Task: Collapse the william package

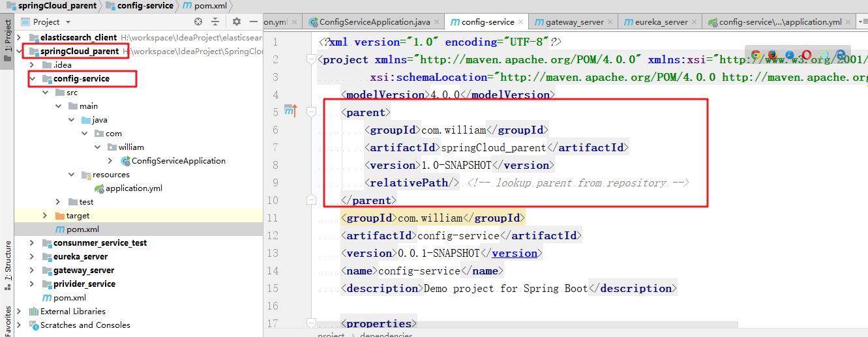Action: coord(97,147)
